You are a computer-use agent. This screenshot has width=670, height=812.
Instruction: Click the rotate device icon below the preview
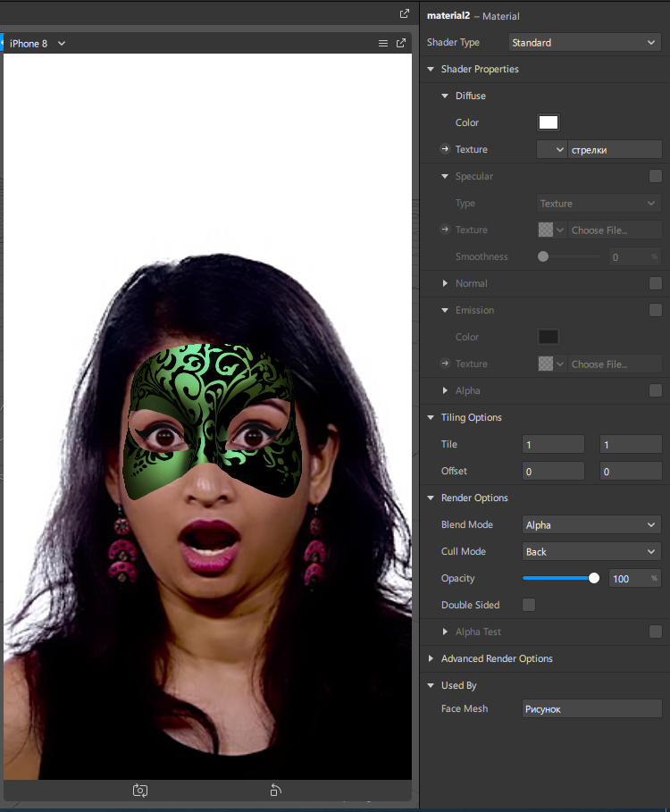[x=276, y=790]
